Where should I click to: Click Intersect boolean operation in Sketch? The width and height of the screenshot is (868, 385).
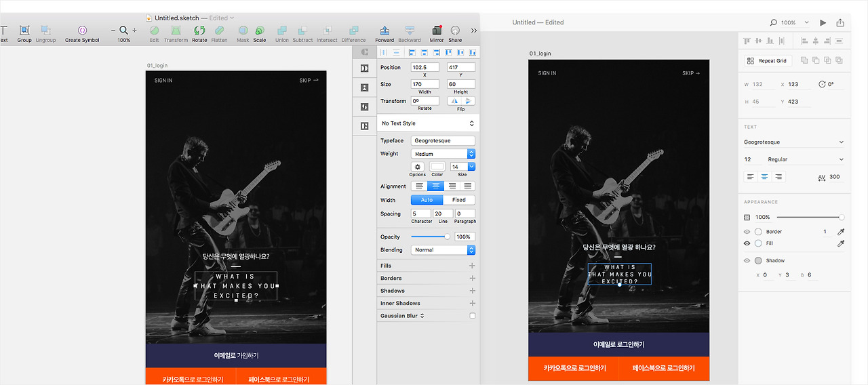click(327, 33)
